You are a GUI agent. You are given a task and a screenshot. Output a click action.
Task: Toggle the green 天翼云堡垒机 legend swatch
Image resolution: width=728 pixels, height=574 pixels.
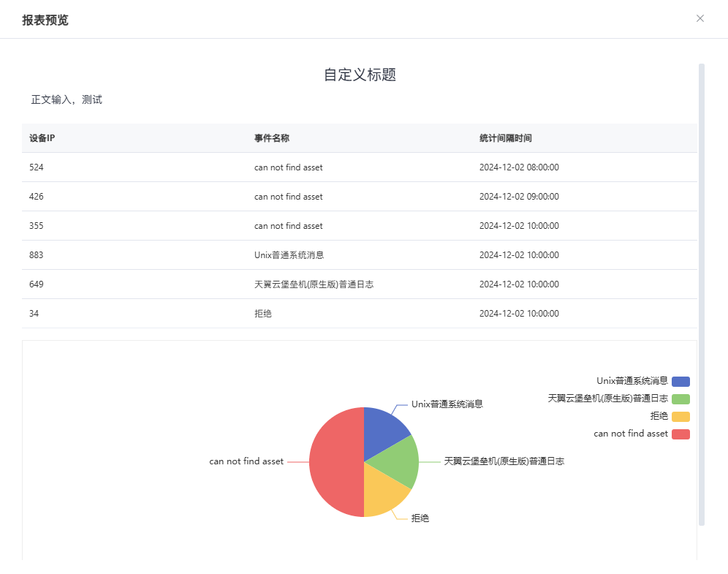680,399
